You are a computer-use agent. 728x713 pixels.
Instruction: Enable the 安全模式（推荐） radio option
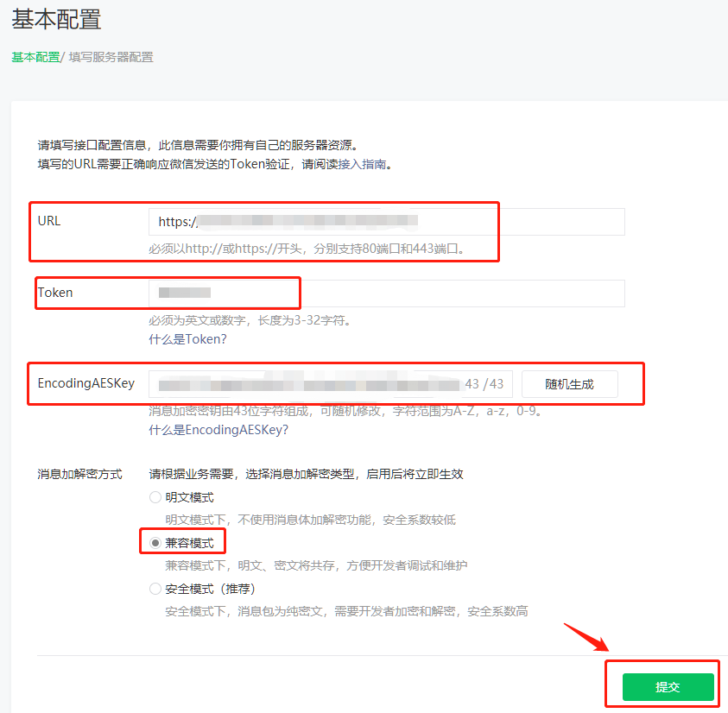[155, 589]
